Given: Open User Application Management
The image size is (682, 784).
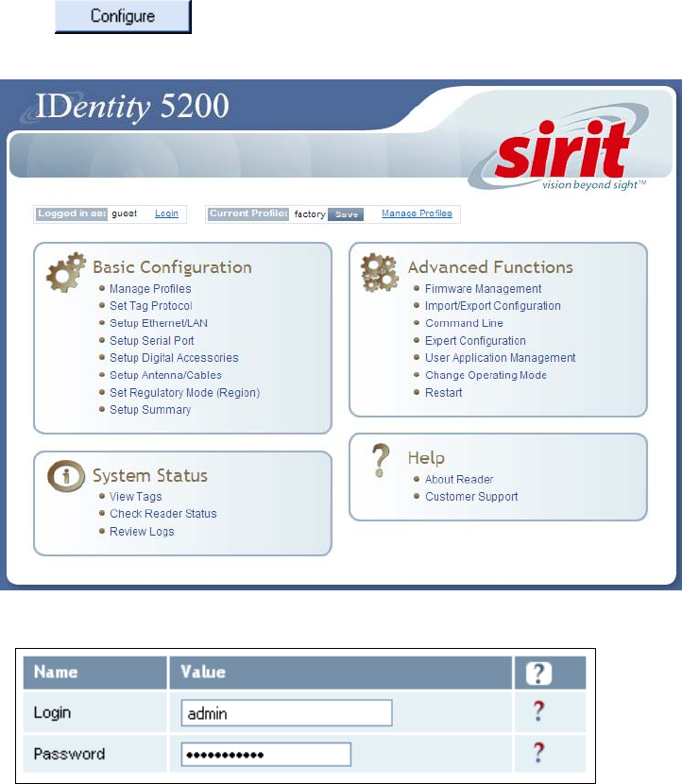Looking at the screenshot, I should tap(500, 357).
